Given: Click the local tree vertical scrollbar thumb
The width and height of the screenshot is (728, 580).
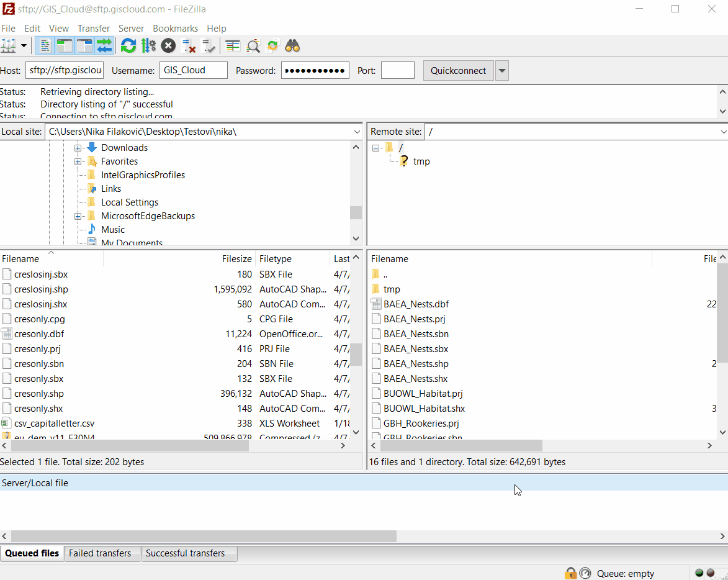Looking at the screenshot, I should (356, 212).
